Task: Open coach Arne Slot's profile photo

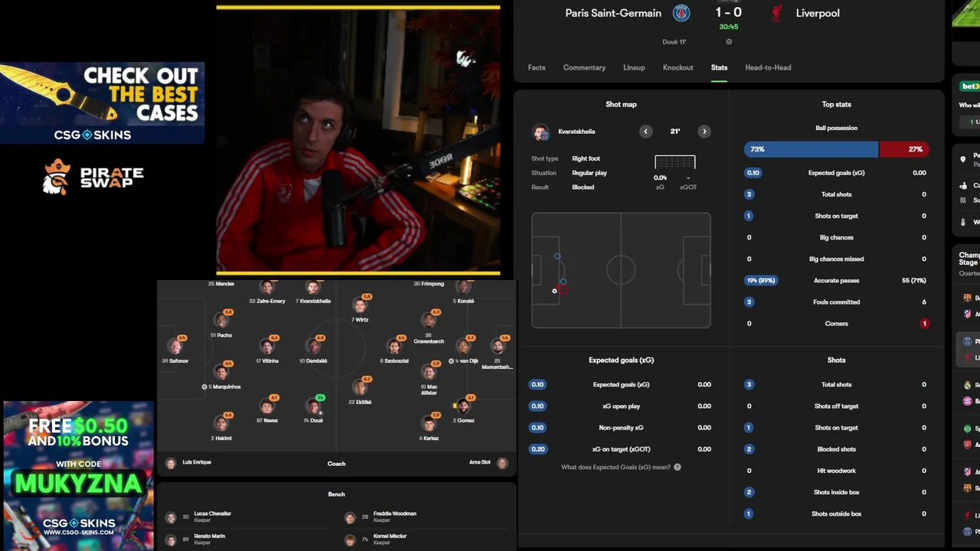Action: (502, 463)
